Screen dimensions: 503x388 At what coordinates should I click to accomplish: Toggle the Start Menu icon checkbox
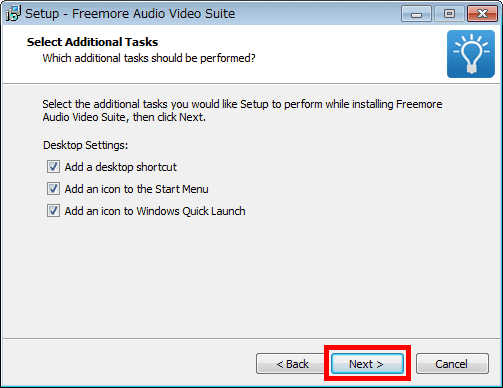[53, 189]
